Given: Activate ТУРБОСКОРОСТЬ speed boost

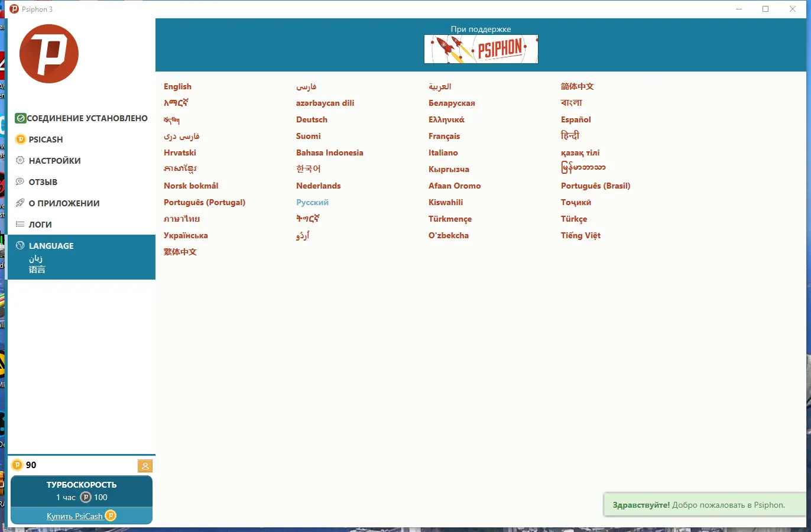Looking at the screenshot, I should point(81,491).
